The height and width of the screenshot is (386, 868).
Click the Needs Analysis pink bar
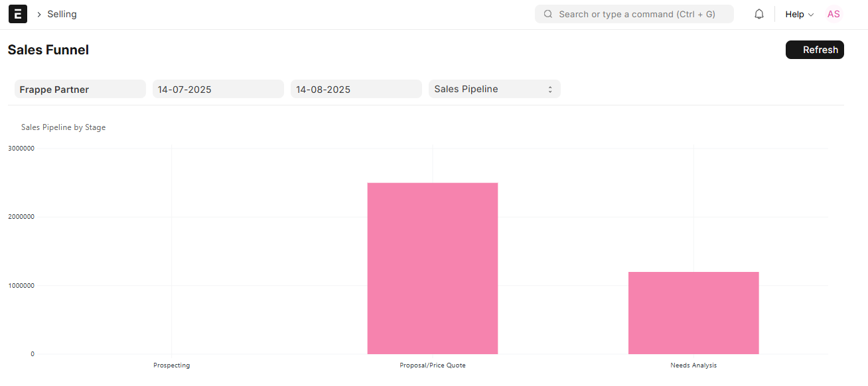pyautogui.click(x=693, y=313)
